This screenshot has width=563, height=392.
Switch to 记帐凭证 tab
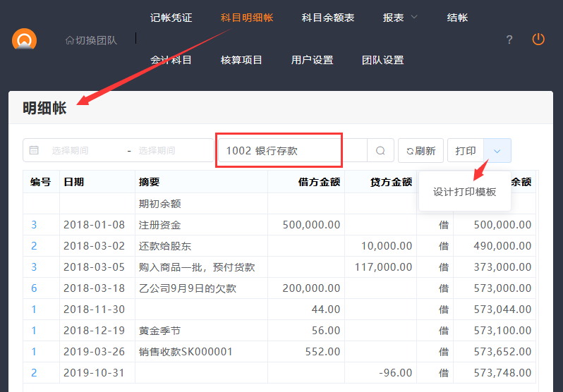click(x=171, y=18)
